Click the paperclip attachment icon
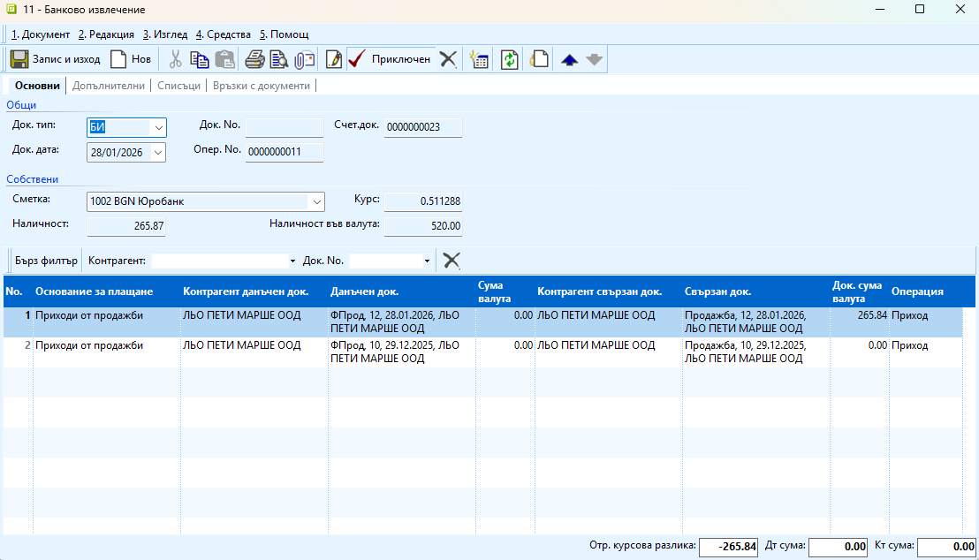The width and height of the screenshot is (979, 560). click(305, 59)
